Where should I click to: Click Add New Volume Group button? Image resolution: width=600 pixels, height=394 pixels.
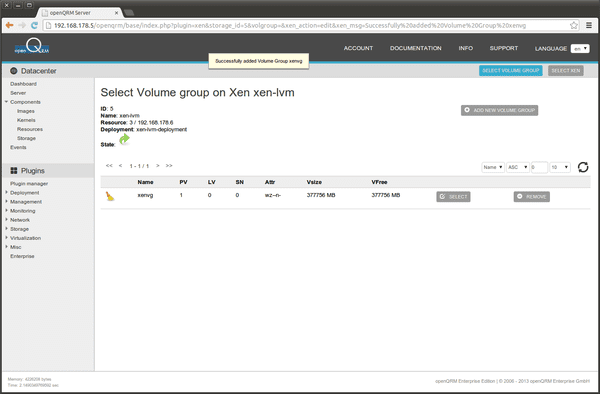pyautogui.click(x=499, y=110)
